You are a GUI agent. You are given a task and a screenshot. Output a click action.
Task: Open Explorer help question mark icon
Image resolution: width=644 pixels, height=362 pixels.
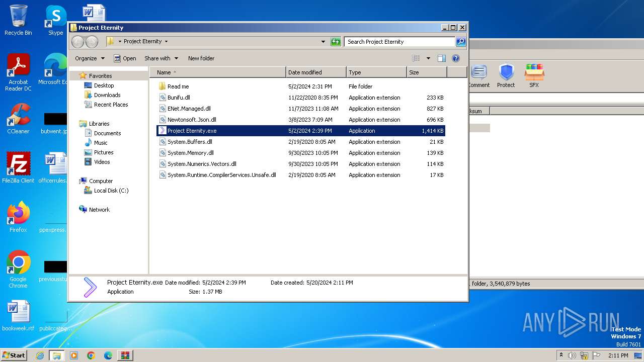pos(456,58)
